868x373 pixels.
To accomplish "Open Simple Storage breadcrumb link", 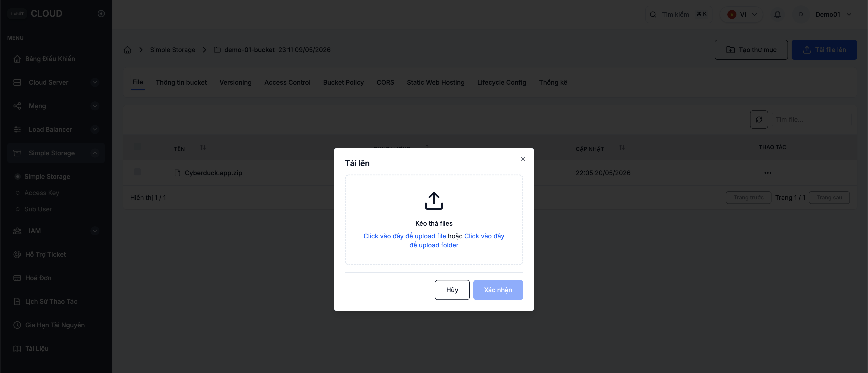I will pyautogui.click(x=172, y=50).
